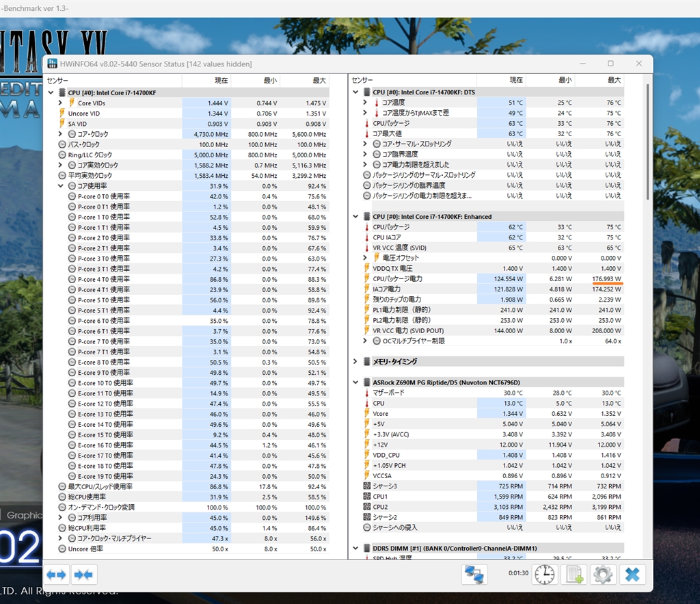Select the Uncore 倍率 row
Screen dimensions: 700x604
[187, 549]
